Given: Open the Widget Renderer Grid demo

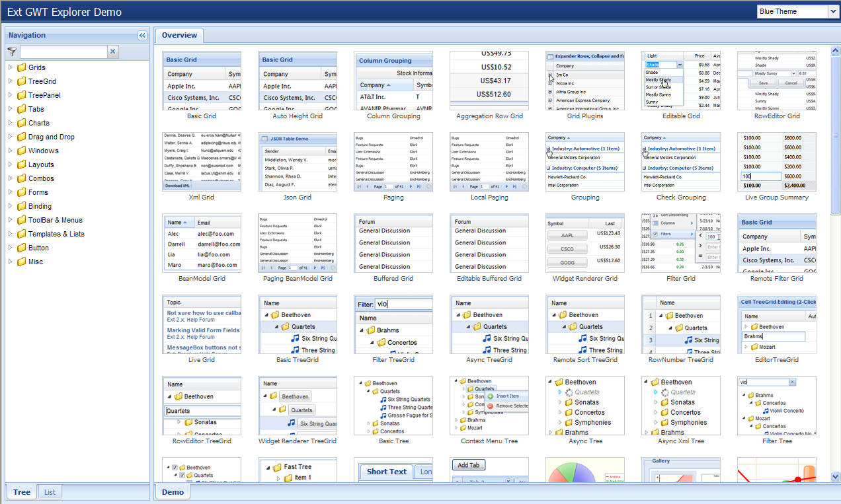Looking at the screenshot, I should tap(585, 243).
